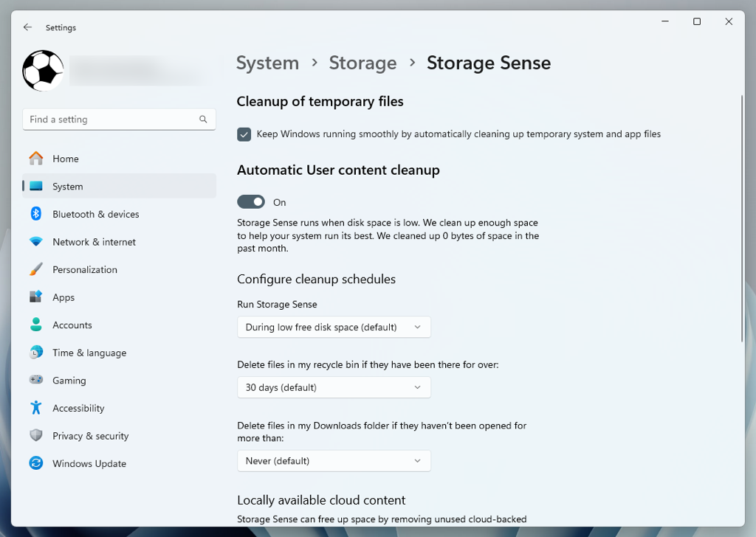Click the soccer ball profile picture
Image resolution: width=756 pixels, height=537 pixels.
tap(43, 71)
